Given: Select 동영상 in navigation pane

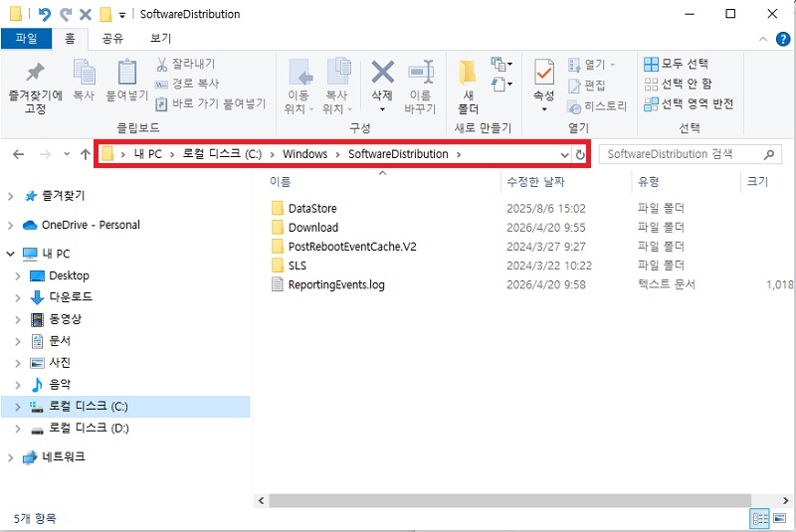Looking at the screenshot, I should (65, 319).
